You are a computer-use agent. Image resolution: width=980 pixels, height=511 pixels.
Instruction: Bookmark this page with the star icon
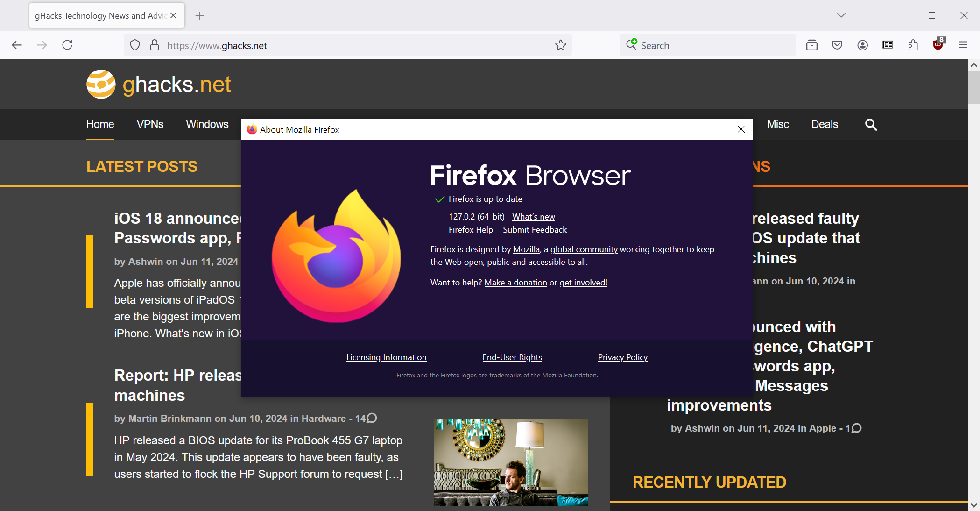[x=560, y=45]
